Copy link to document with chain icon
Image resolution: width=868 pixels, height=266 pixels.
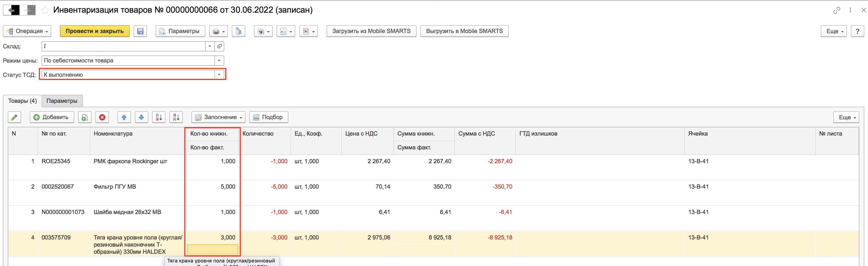click(837, 10)
